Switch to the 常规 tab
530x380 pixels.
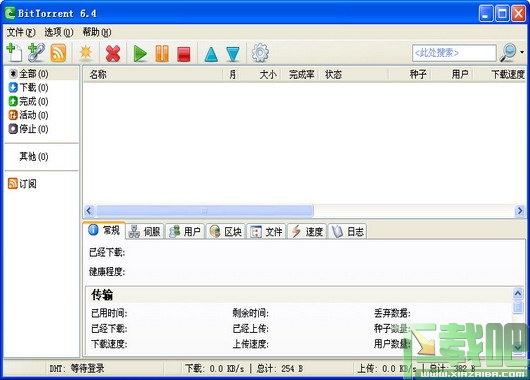click(x=104, y=231)
